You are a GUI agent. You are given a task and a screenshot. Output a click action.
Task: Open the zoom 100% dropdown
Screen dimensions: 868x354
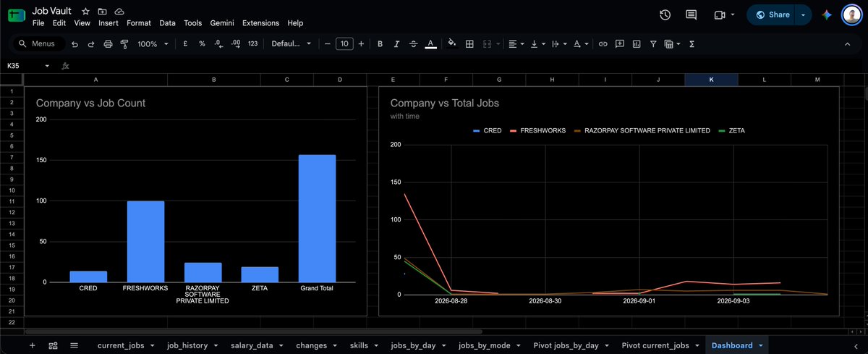tap(153, 44)
